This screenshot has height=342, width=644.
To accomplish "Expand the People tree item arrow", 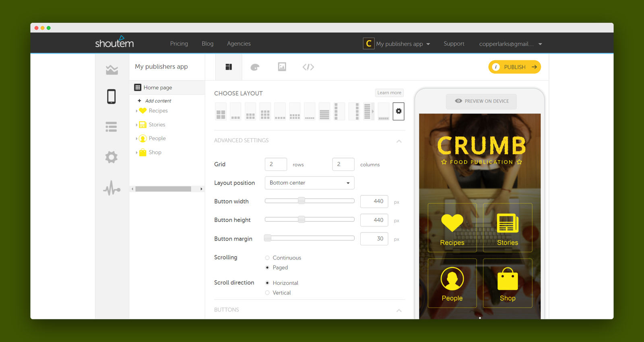I will tap(136, 139).
